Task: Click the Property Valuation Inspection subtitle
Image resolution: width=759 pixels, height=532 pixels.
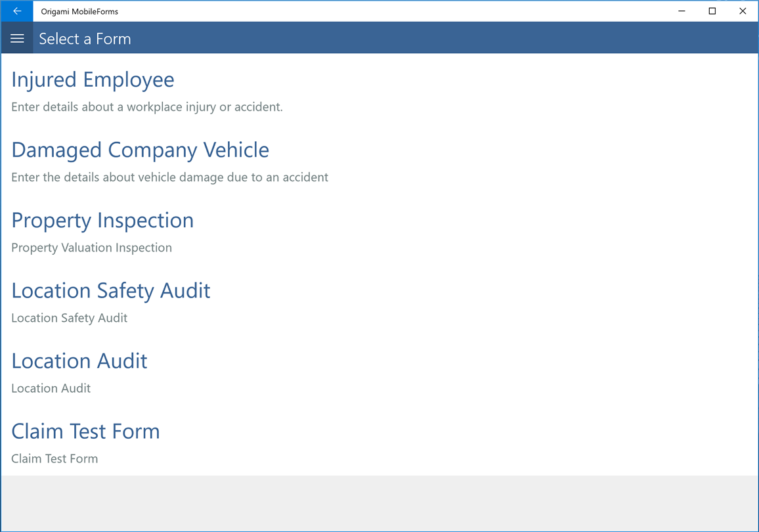Action: click(91, 248)
